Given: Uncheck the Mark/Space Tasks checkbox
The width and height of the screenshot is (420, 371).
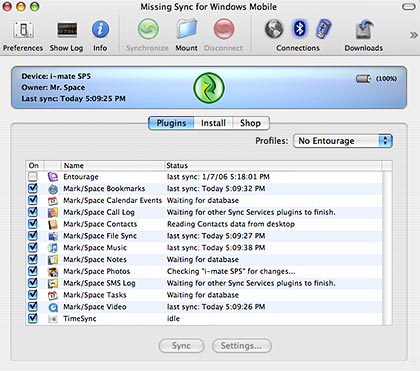Looking at the screenshot, I should (33, 295).
